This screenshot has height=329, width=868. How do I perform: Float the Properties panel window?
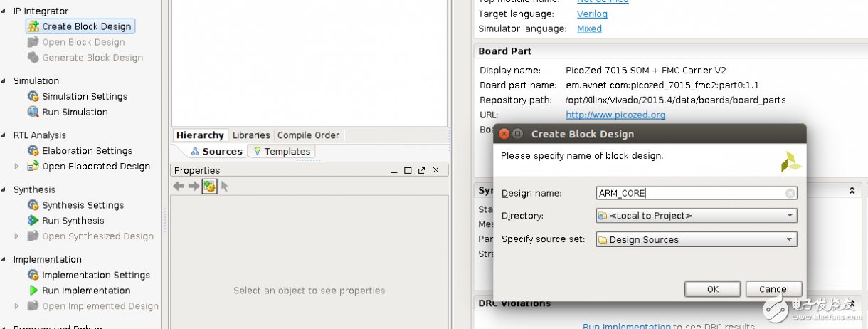point(422,171)
